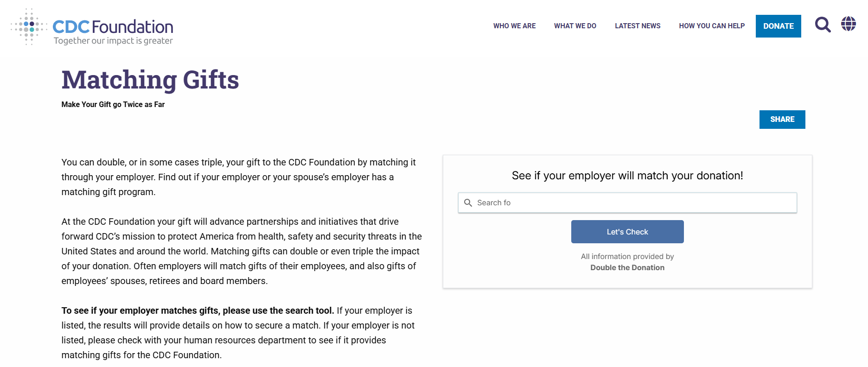Viewport: 868px width, 367px height.
Task: Click the Share button
Action: coord(782,120)
